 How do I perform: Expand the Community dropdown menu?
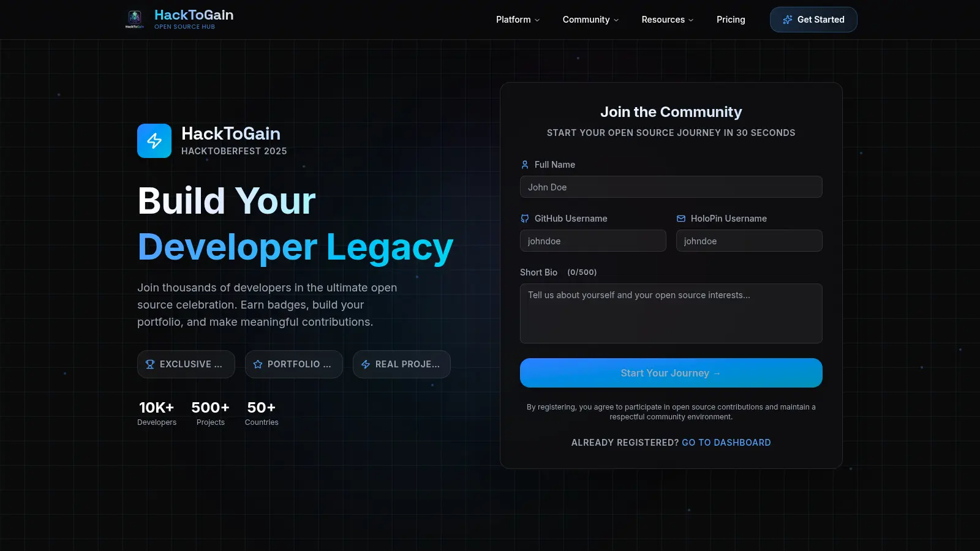point(591,20)
